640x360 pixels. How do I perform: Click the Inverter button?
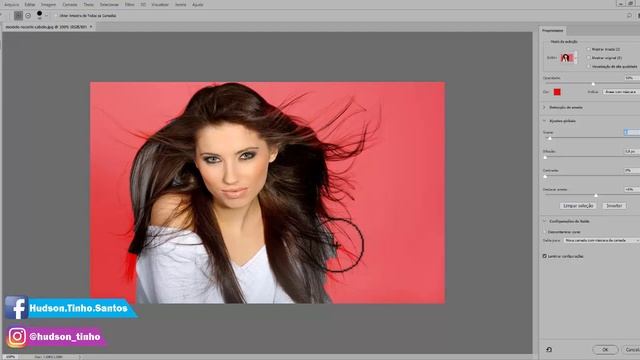(x=614, y=206)
